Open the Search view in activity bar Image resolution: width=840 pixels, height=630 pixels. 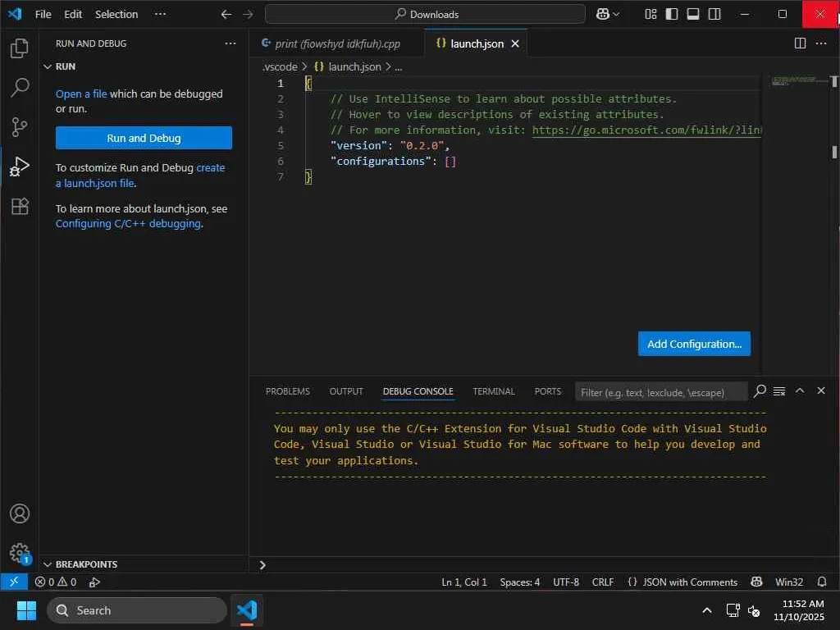pos(20,88)
